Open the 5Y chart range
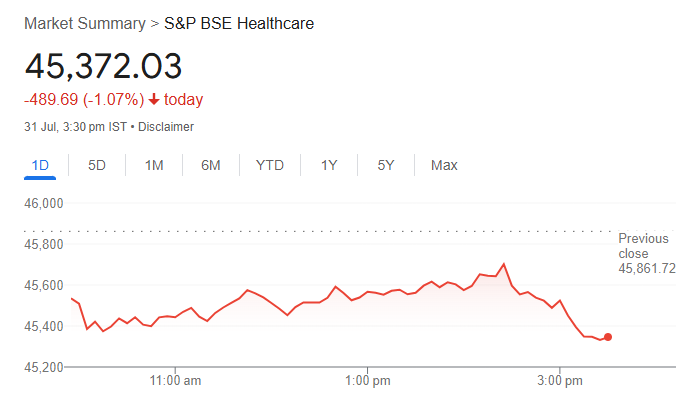 386,165
